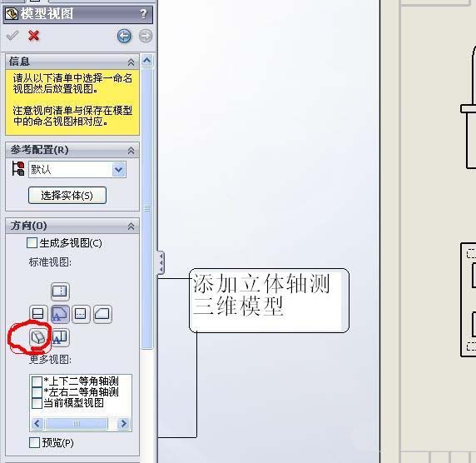The image size is (476, 463).
Task: Click the green checkmark OK icon
Action: click(x=12, y=36)
